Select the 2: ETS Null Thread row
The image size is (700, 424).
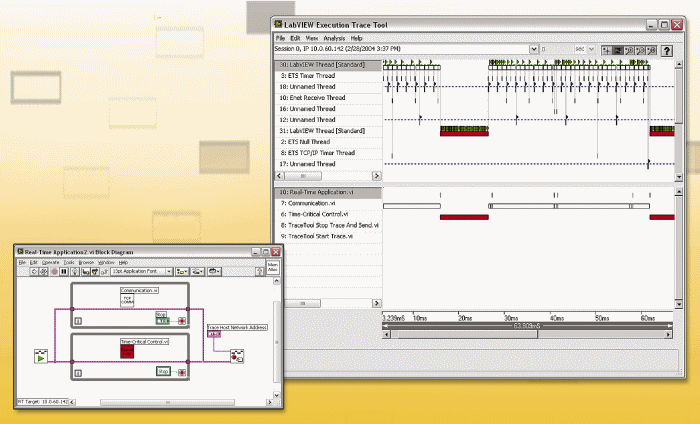point(328,142)
